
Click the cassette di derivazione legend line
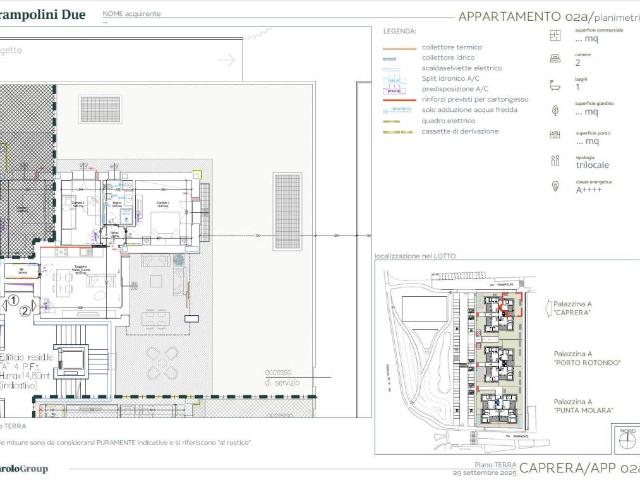[x=398, y=132]
